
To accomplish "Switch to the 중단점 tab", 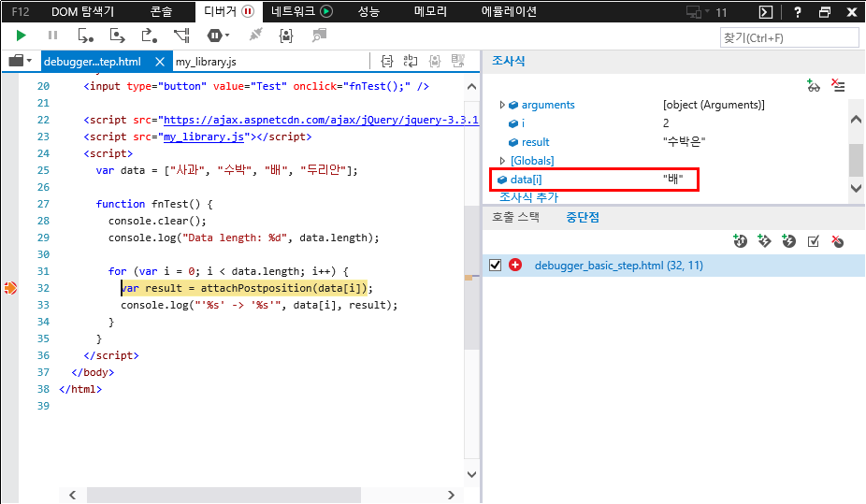I will click(583, 217).
